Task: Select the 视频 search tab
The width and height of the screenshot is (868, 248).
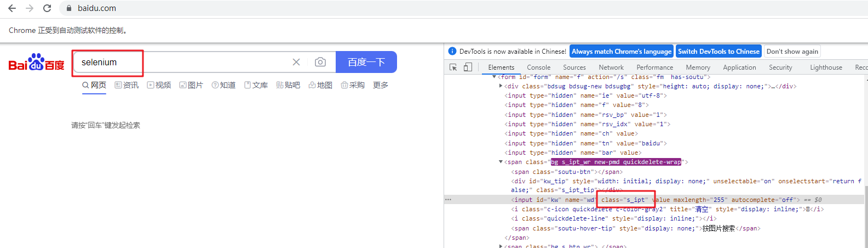Action: pyautogui.click(x=159, y=85)
